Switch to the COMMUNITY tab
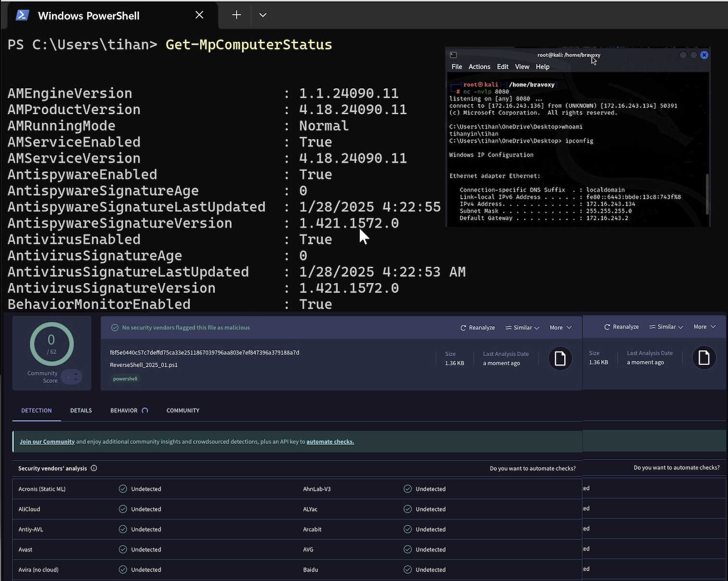This screenshot has height=581, width=728. pos(183,411)
